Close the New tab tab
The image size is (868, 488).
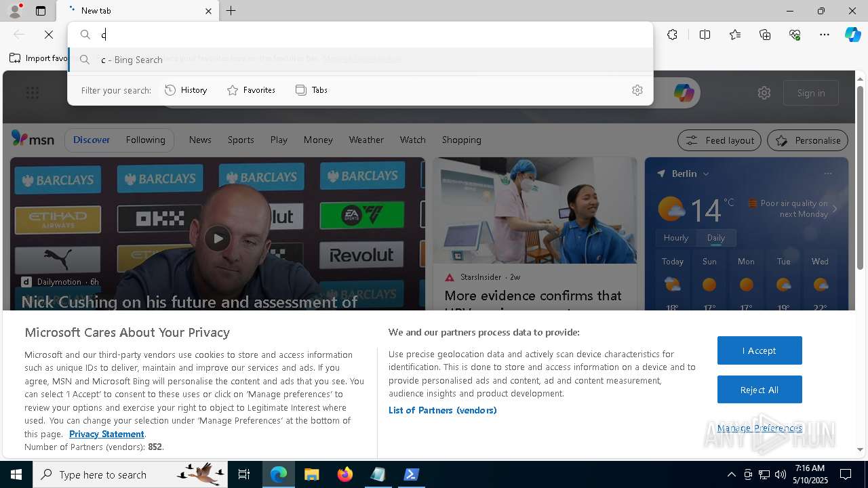pos(208,11)
